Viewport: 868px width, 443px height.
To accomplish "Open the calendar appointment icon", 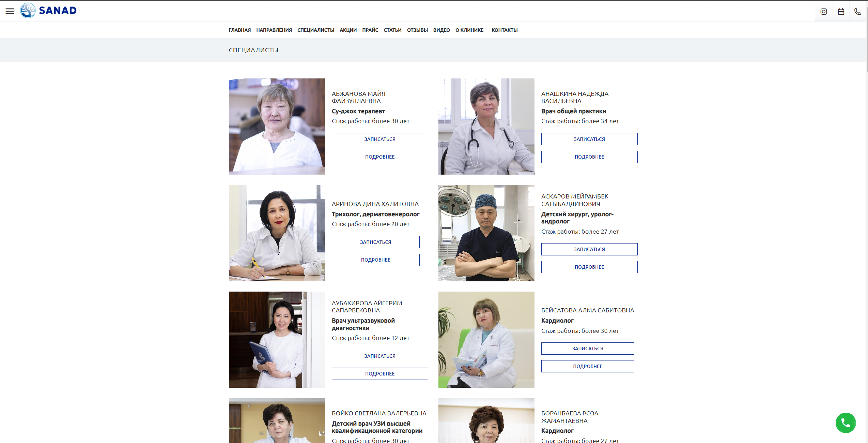I will tap(841, 12).
